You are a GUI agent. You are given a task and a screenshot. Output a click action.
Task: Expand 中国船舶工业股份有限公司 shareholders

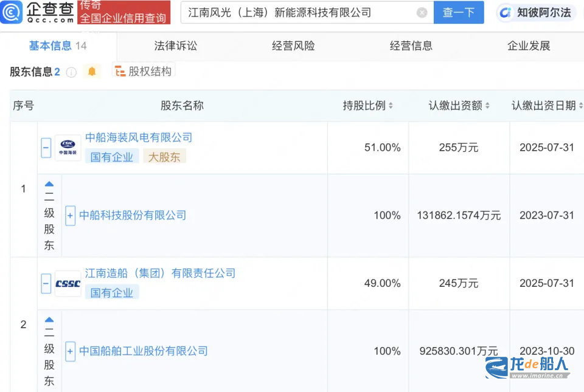point(70,351)
